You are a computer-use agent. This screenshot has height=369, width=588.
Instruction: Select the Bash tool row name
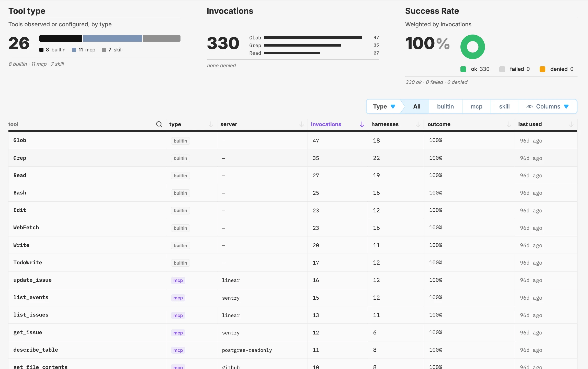coord(20,193)
